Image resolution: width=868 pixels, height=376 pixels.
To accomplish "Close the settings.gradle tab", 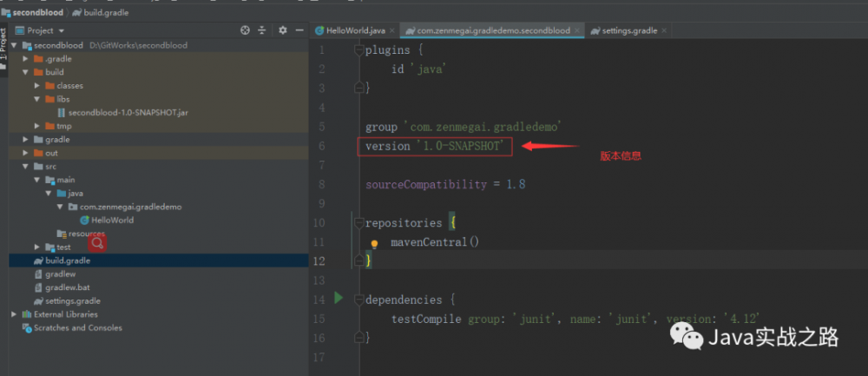I will click(x=664, y=31).
